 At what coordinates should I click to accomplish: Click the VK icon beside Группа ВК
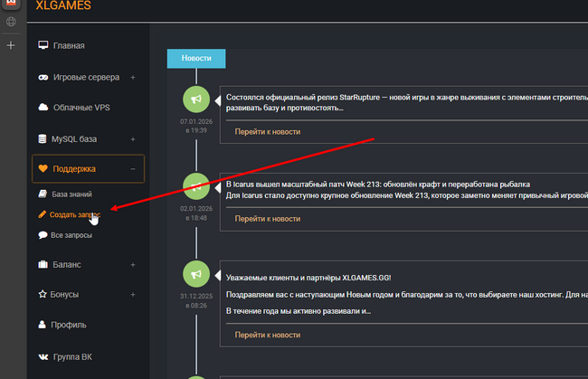[43, 356]
